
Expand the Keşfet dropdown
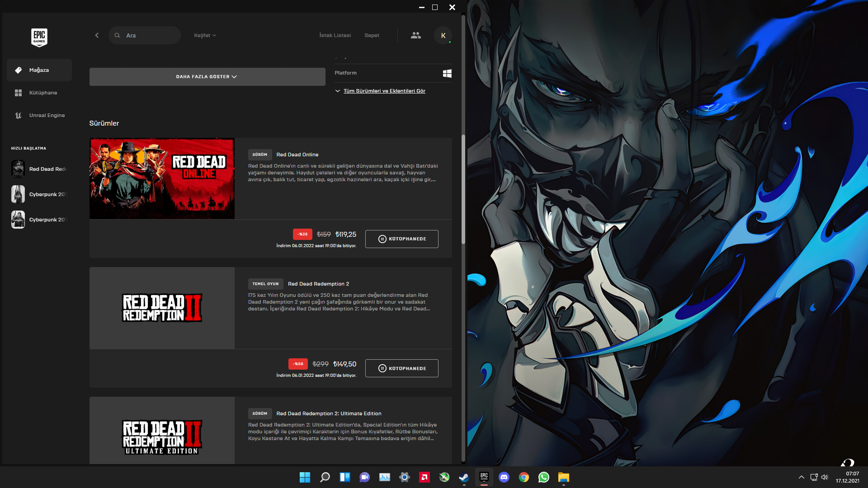pyautogui.click(x=205, y=35)
